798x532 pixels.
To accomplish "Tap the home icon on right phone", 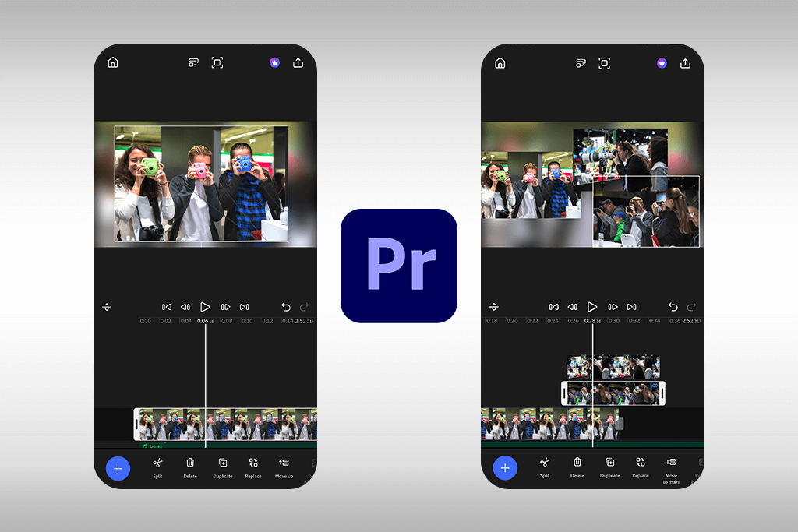I will tap(500, 62).
